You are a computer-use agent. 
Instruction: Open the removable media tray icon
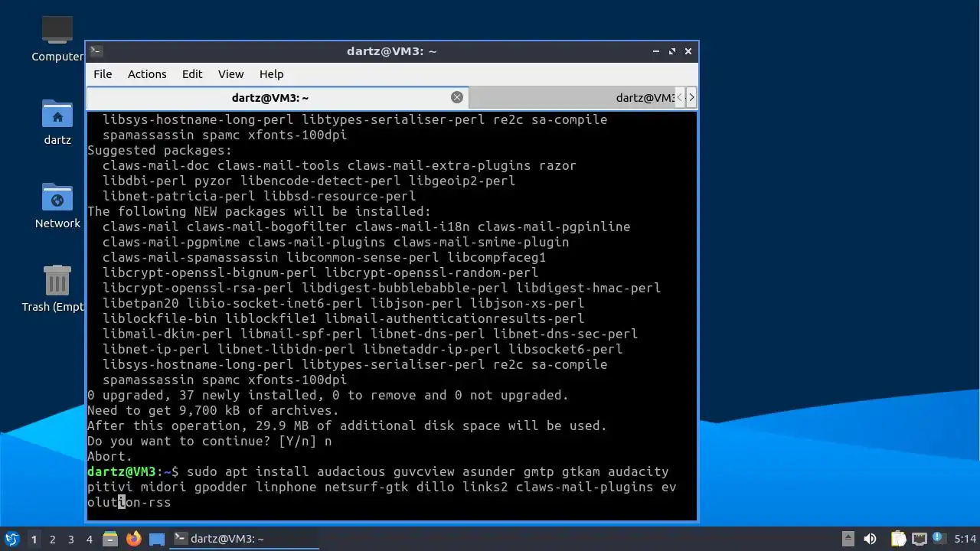pyautogui.click(x=848, y=539)
